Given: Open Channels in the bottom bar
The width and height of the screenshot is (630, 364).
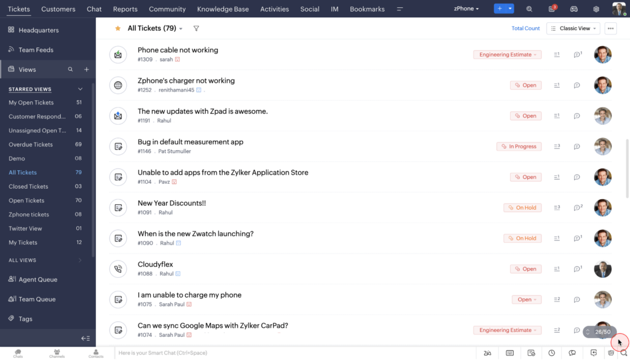Looking at the screenshot, I should pyautogui.click(x=57, y=354).
